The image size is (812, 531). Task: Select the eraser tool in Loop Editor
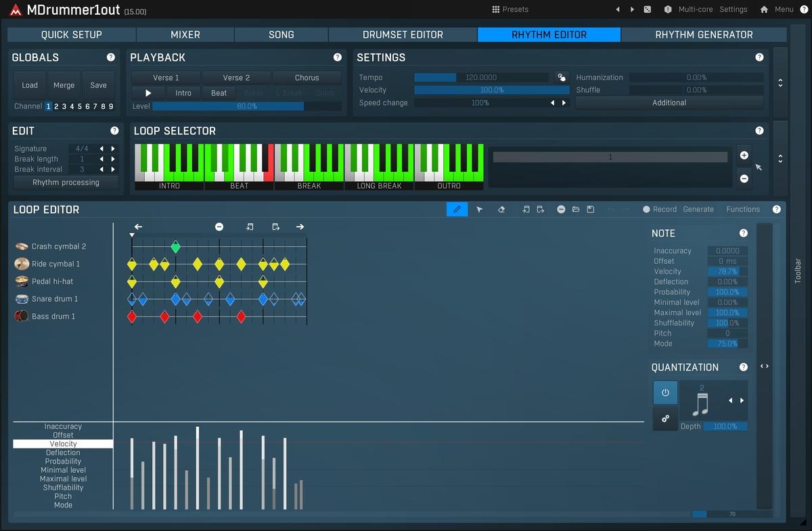click(x=501, y=210)
